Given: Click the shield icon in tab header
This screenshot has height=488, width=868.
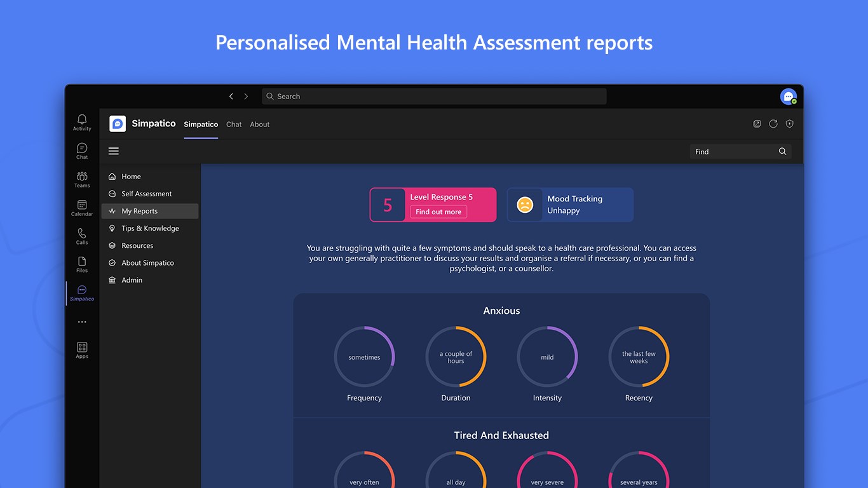Looking at the screenshot, I should pos(790,124).
